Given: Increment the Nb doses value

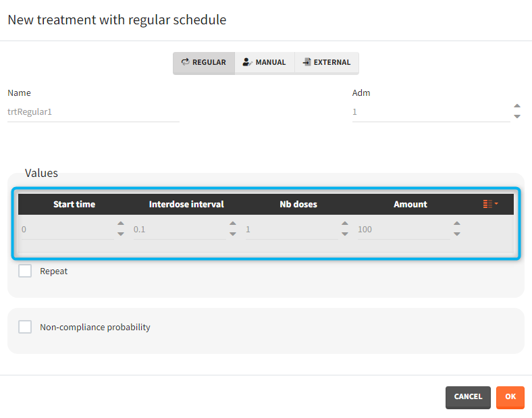Looking at the screenshot, I should click(345, 224).
